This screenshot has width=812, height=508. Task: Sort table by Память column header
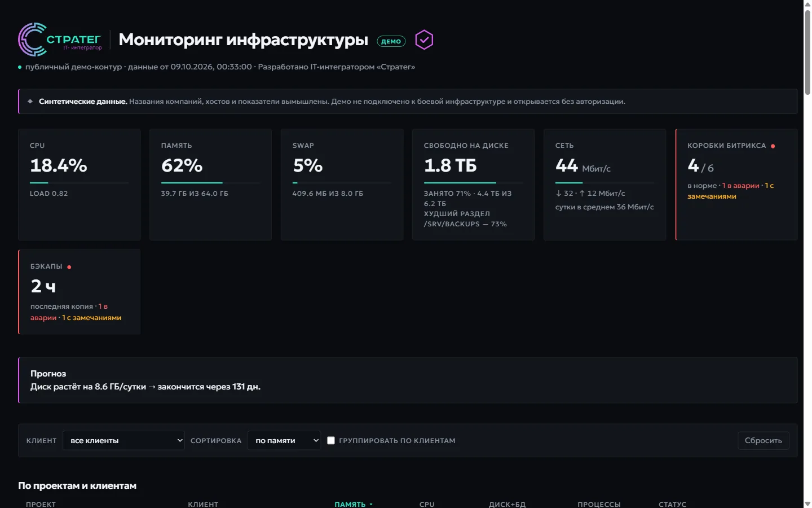(x=353, y=504)
